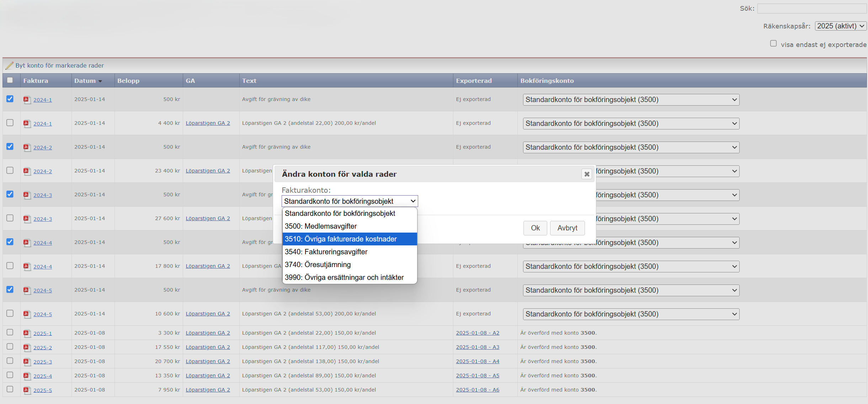Click the Datum column sort arrow

coord(100,81)
